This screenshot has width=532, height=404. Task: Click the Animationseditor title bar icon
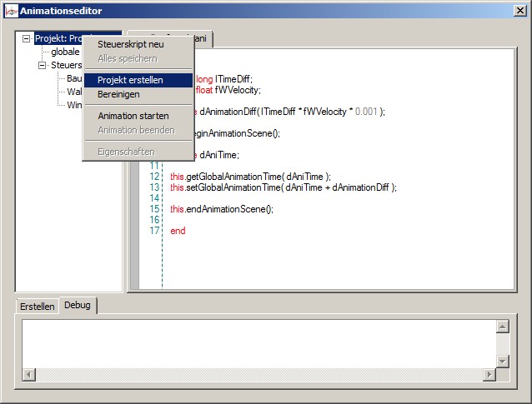tap(10, 10)
